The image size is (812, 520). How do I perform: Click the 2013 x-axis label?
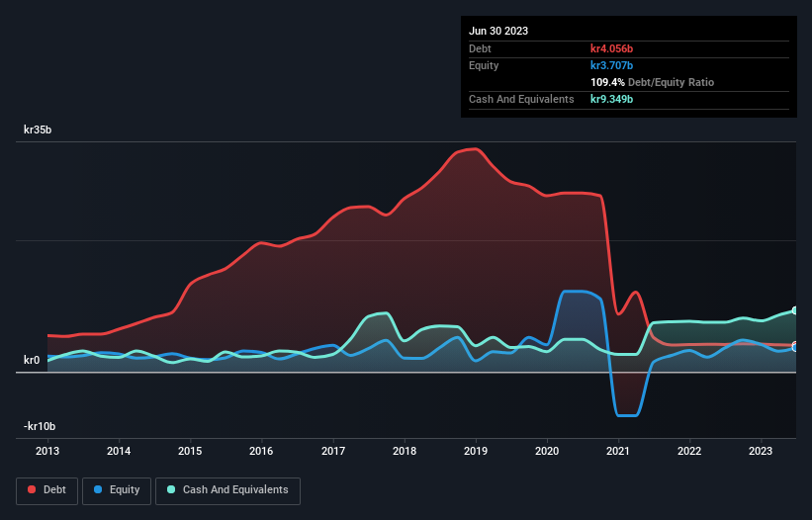click(47, 451)
